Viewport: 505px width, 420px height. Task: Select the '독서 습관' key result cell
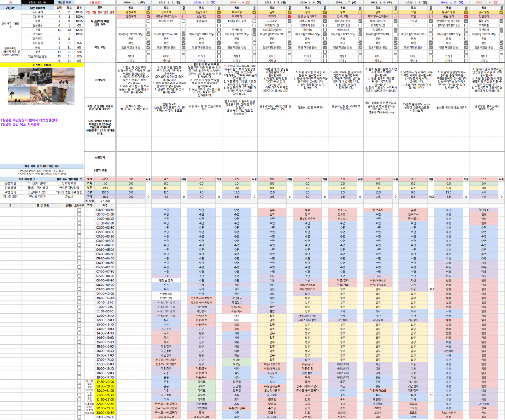(37, 43)
